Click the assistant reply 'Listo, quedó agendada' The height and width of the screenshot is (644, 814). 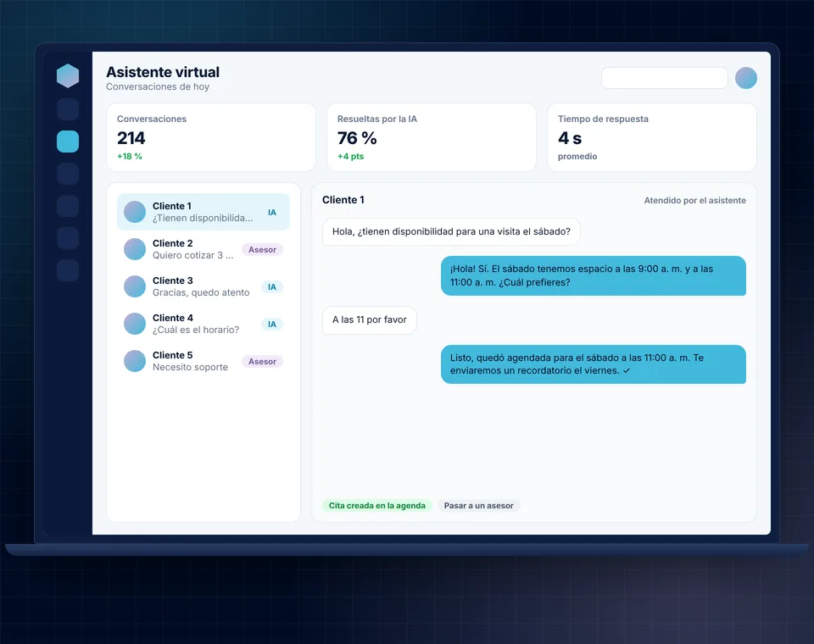[594, 364]
